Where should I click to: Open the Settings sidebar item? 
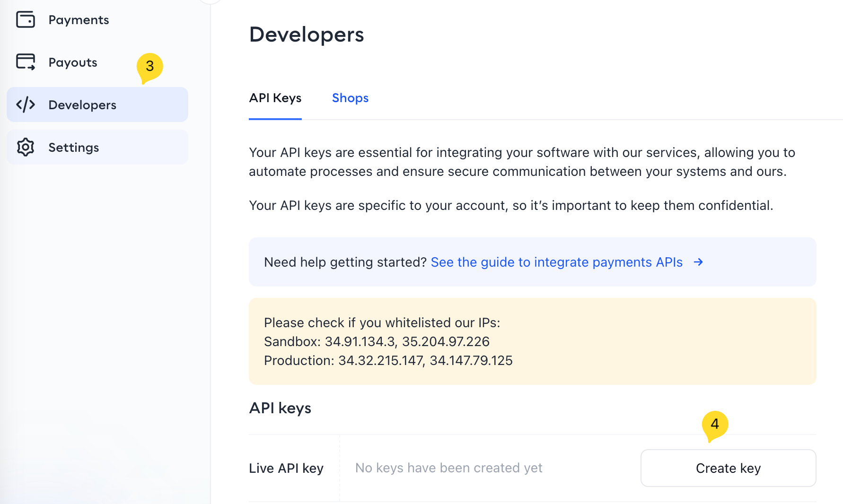pyautogui.click(x=74, y=148)
